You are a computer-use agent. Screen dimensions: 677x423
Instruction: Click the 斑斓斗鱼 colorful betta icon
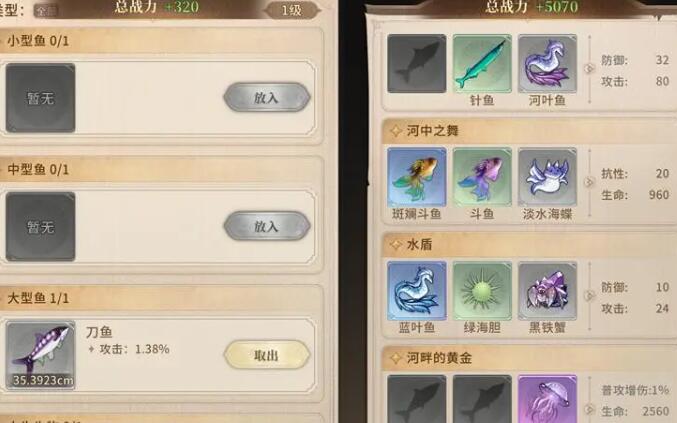417,177
